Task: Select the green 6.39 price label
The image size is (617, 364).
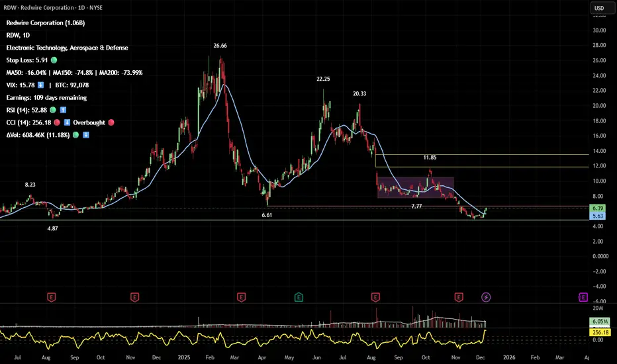Action: click(x=597, y=208)
